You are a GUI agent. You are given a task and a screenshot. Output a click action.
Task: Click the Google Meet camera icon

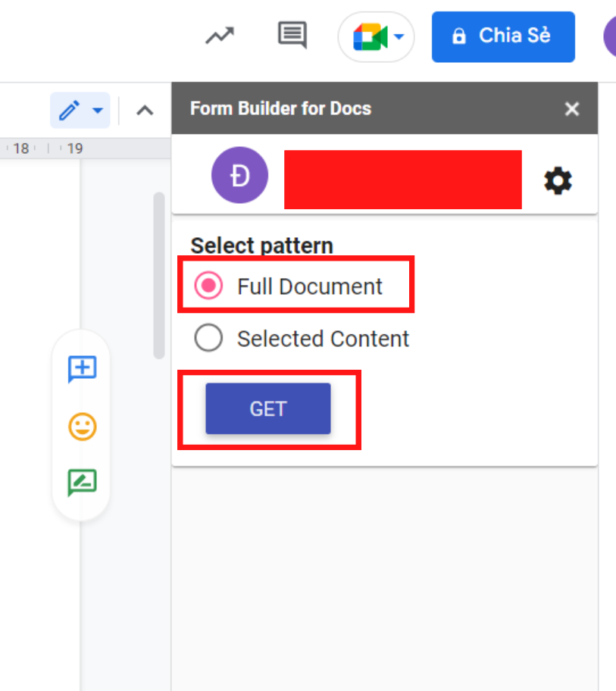370,36
